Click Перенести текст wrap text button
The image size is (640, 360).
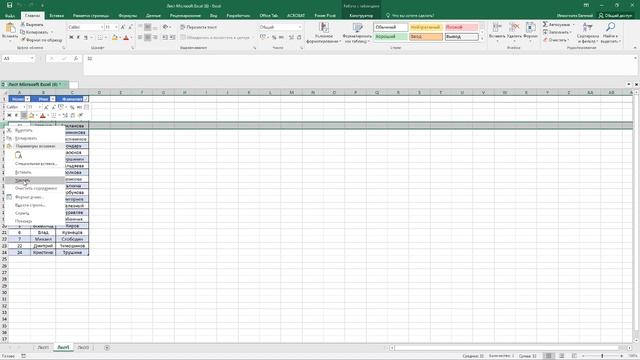tap(199, 27)
